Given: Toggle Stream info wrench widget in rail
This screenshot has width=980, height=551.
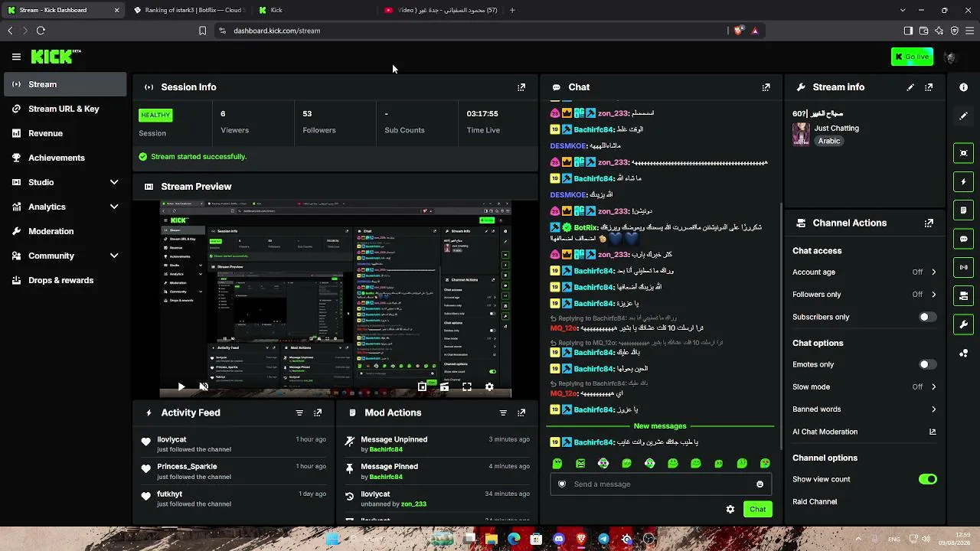Looking at the screenshot, I should pyautogui.click(x=964, y=324).
